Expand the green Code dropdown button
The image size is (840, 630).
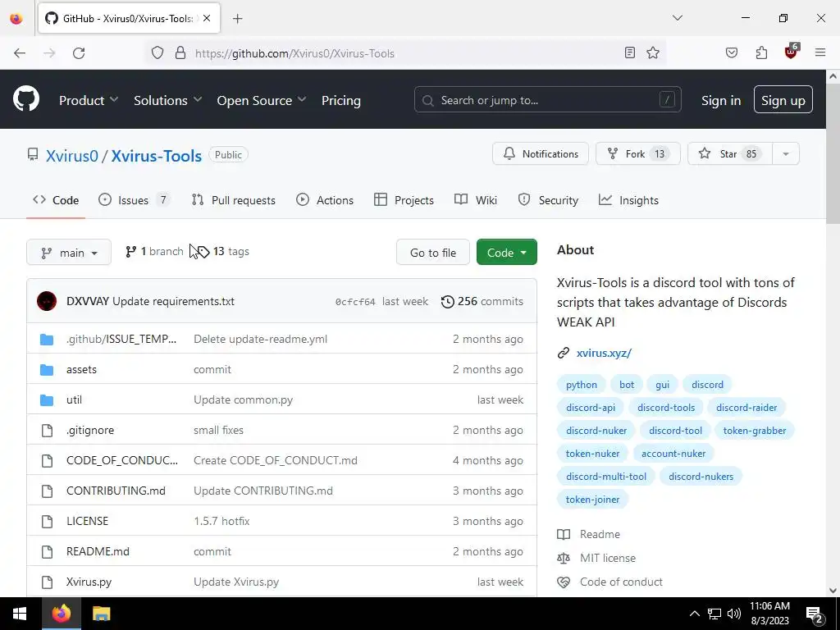[507, 253]
